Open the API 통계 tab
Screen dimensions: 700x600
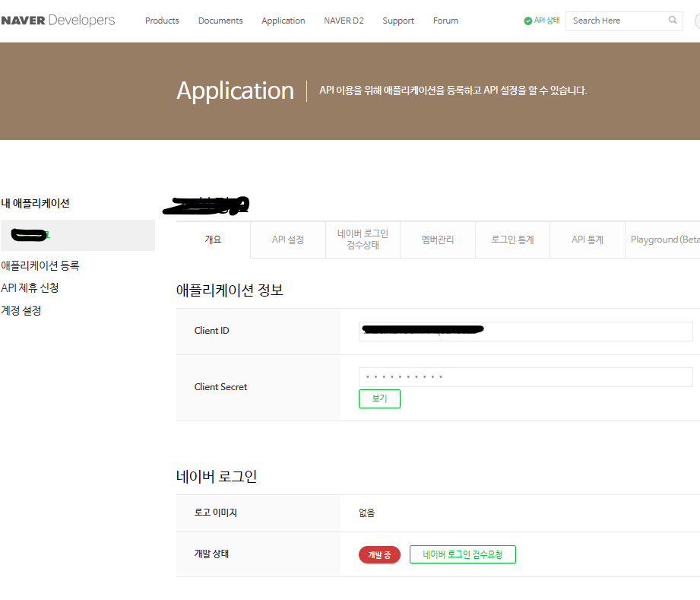click(588, 240)
